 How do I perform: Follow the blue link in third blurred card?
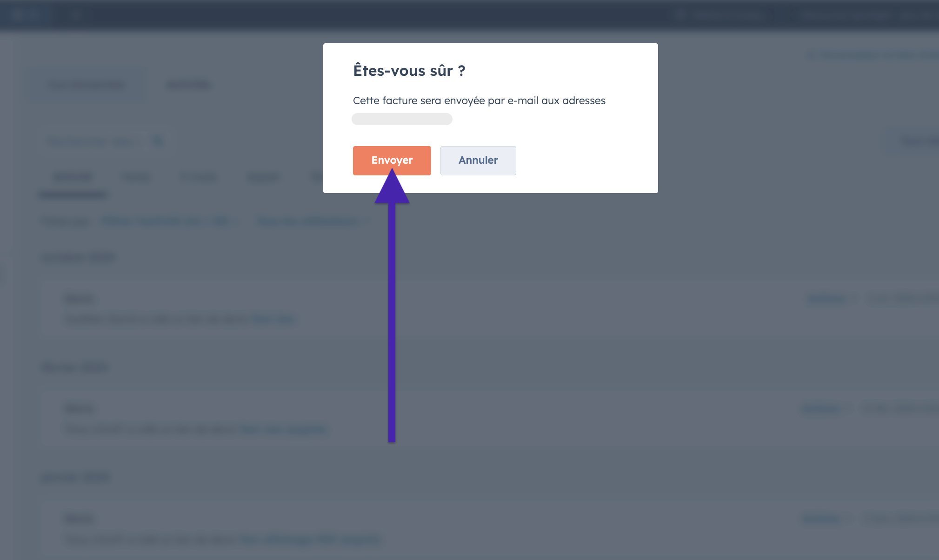point(311,539)
